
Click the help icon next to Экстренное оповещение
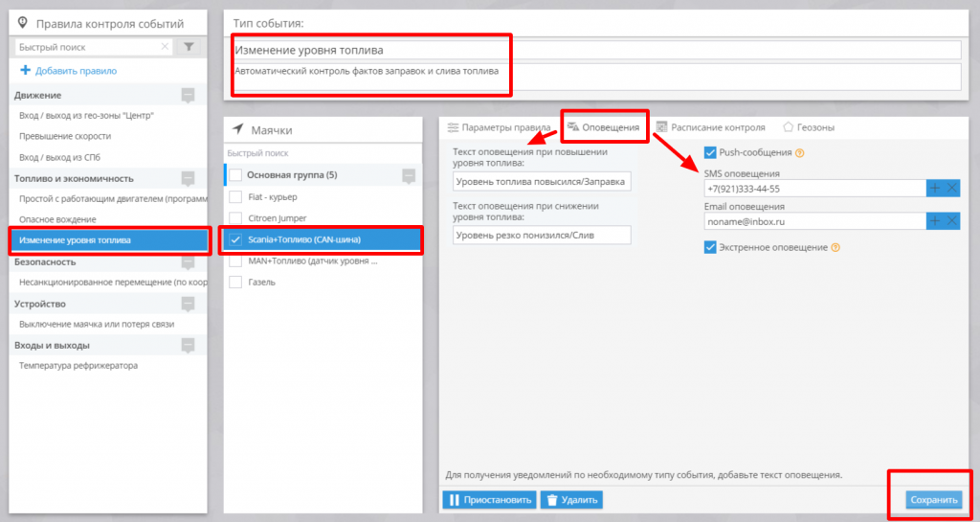point(835,247)
